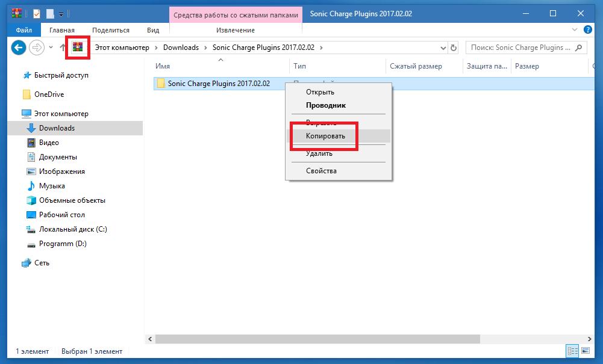Choose Открыть from the context menu
This screenshot has height=364, width=603.
pos(339,92)
